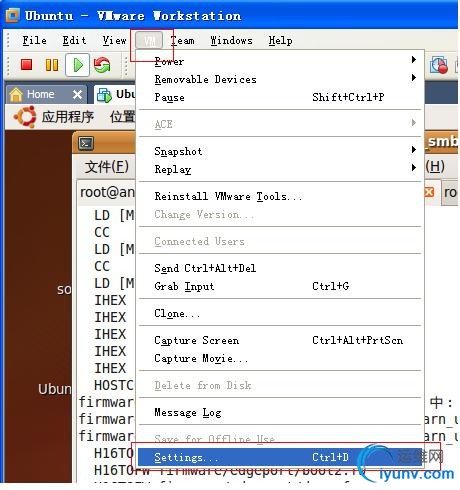Expand the Power submenu
Image resolution: width=460 pixels, height=490 pixels.
[280, 61]
